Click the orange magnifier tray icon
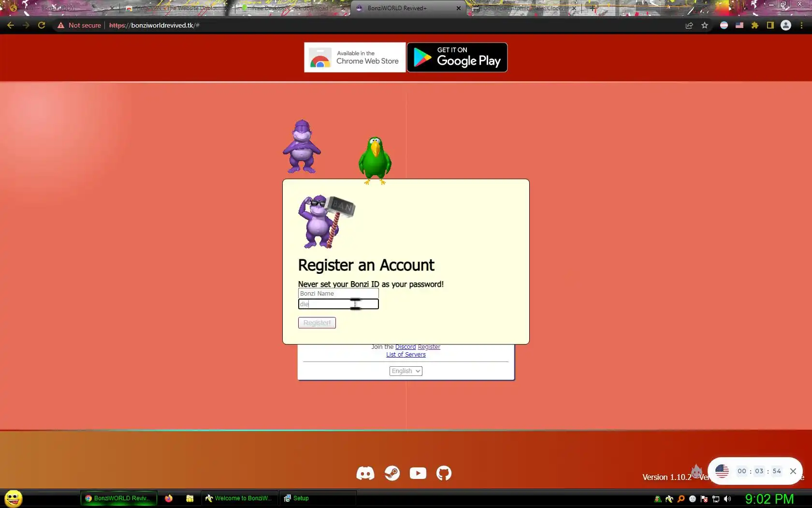The height and width of the screenshot is (508, 812). [x=681, y=499]
